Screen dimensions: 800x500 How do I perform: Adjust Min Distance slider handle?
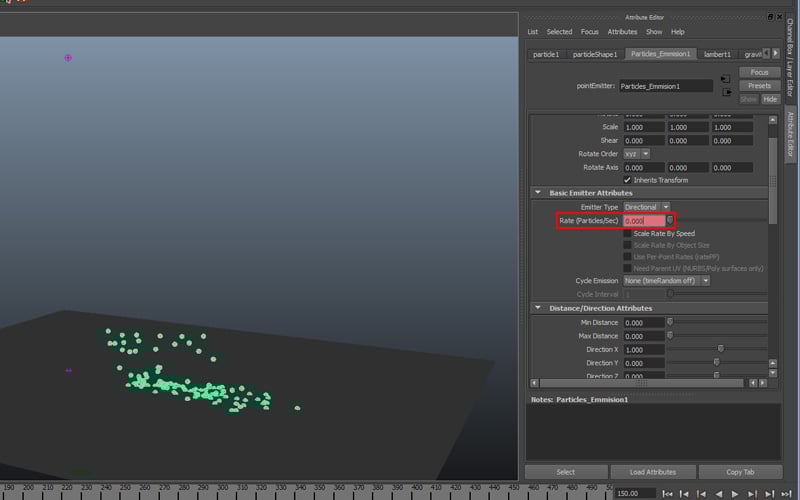pyautogui.click(x=670, y=322)
